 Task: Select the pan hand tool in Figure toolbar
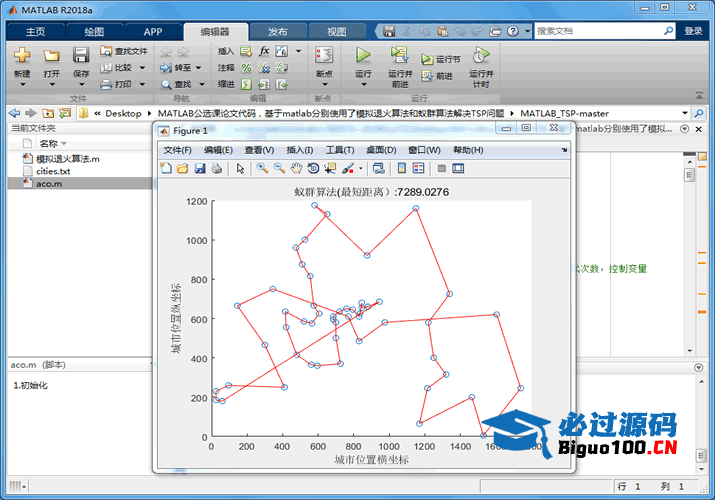[x=296, y=168]
